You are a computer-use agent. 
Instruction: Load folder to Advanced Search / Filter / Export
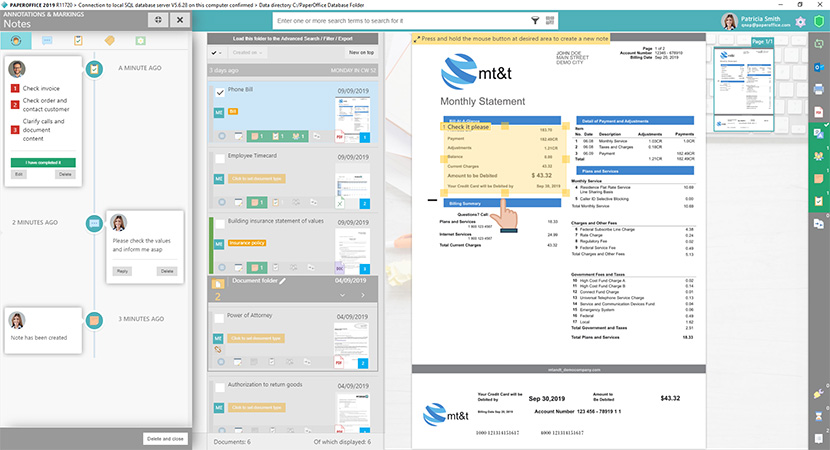click(x=293, y=39)
